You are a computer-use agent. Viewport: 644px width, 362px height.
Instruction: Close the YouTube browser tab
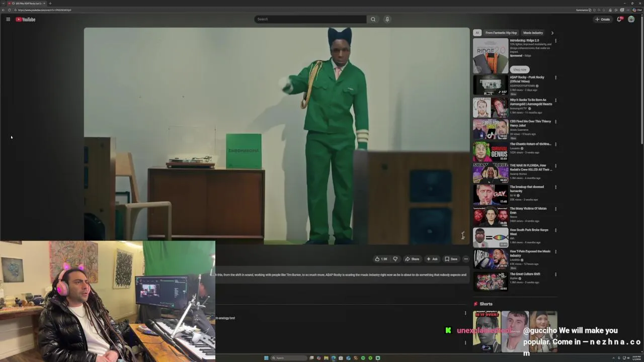click(44, 4)
